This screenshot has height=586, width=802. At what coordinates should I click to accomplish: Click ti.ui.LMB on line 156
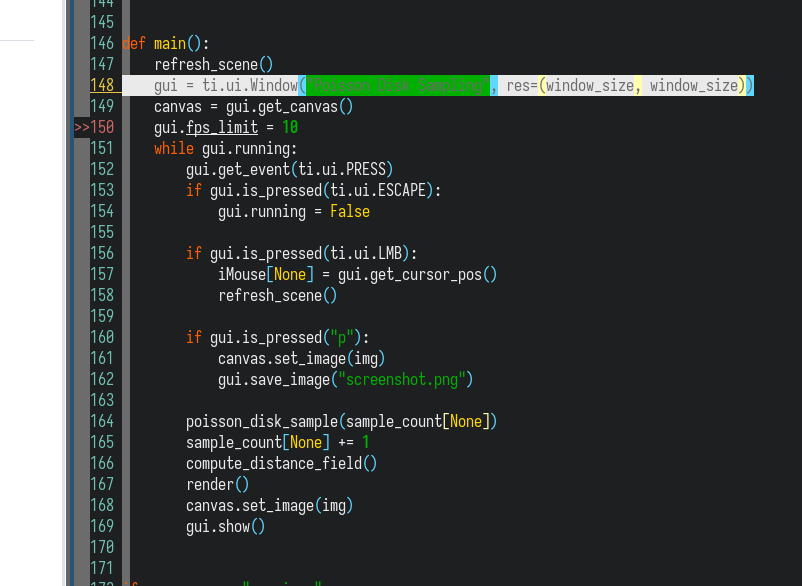(x=362, y=253)
